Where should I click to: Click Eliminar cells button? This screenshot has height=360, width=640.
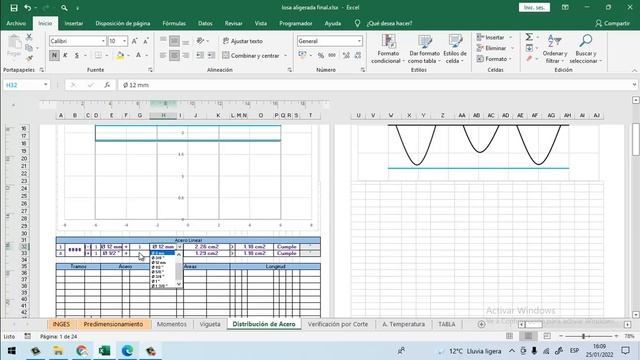click(x=492, y=48)
